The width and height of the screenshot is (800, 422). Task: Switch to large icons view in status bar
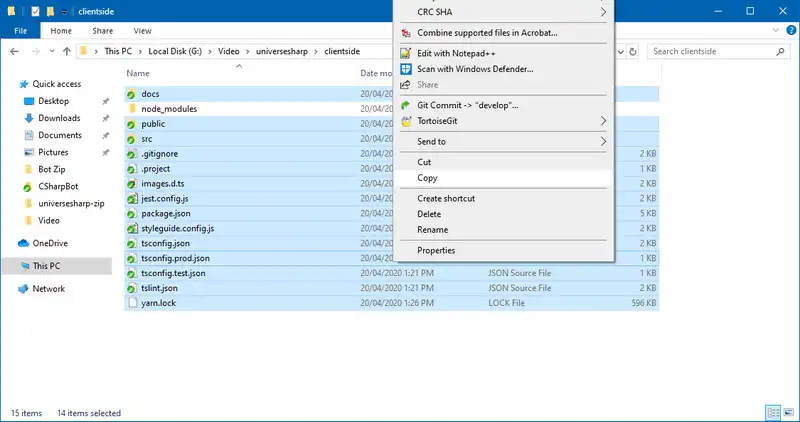click(788, 412)
